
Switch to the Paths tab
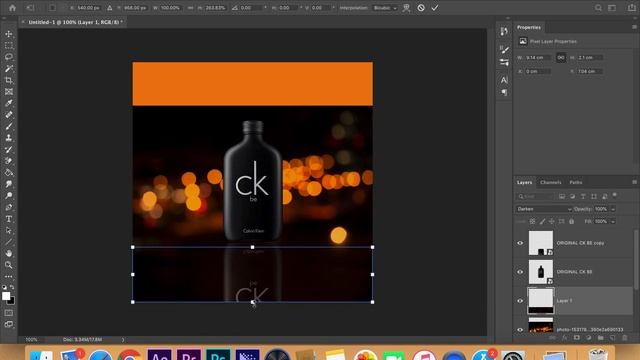pos(576,182)
